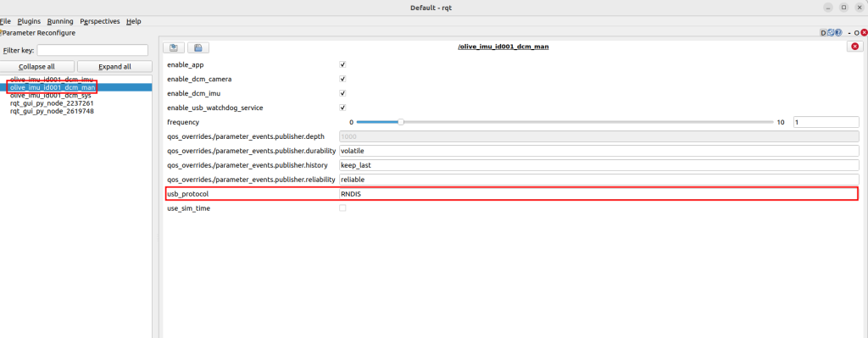Click the frequency value input box
The image size is (868, 338).
[x=826, y=122]
